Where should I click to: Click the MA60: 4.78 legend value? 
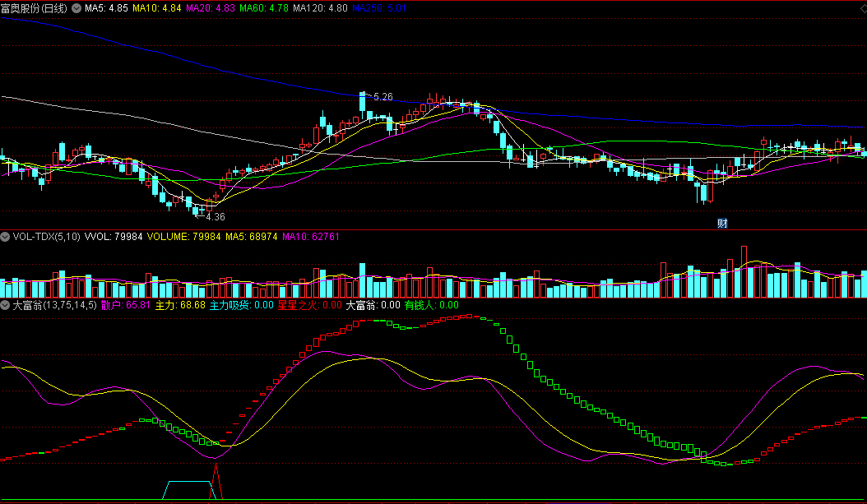pyautogui.click(x=264, y=8)
